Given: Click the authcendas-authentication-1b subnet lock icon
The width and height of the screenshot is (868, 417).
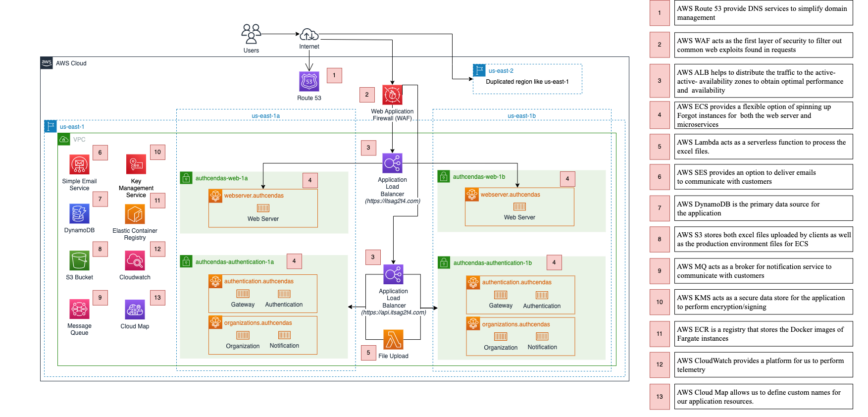Looking at the screenshot, I should coord(444,262).
